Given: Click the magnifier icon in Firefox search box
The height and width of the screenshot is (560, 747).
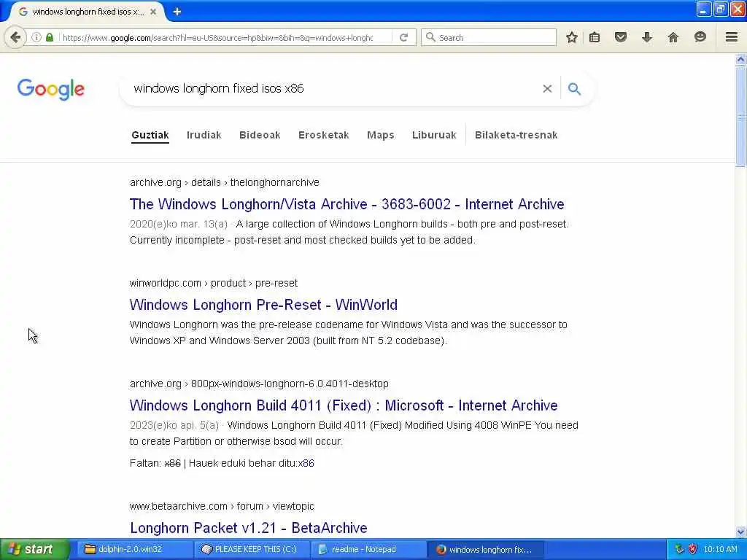Looking at the screenshot, I should pos(430,37).
